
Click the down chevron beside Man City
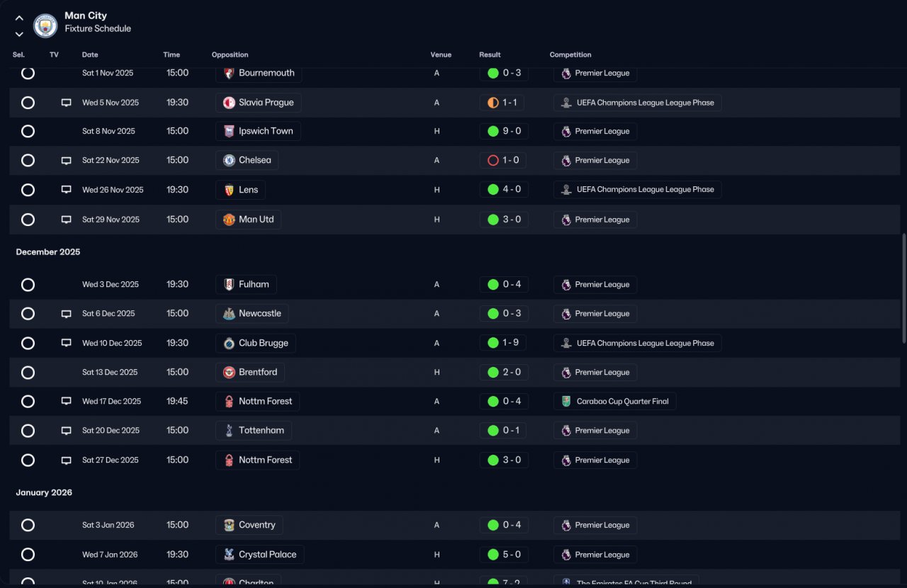[19, 34]
